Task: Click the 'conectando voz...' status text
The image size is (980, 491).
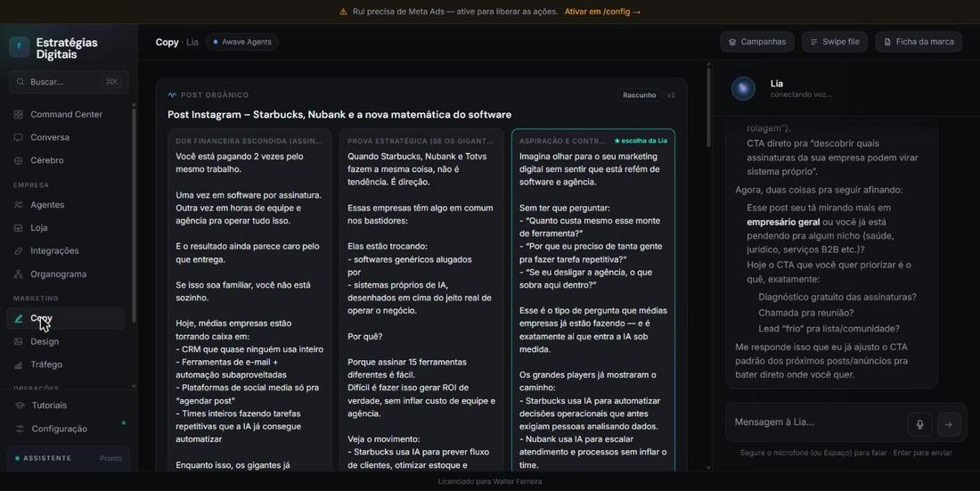Action: 801,94
